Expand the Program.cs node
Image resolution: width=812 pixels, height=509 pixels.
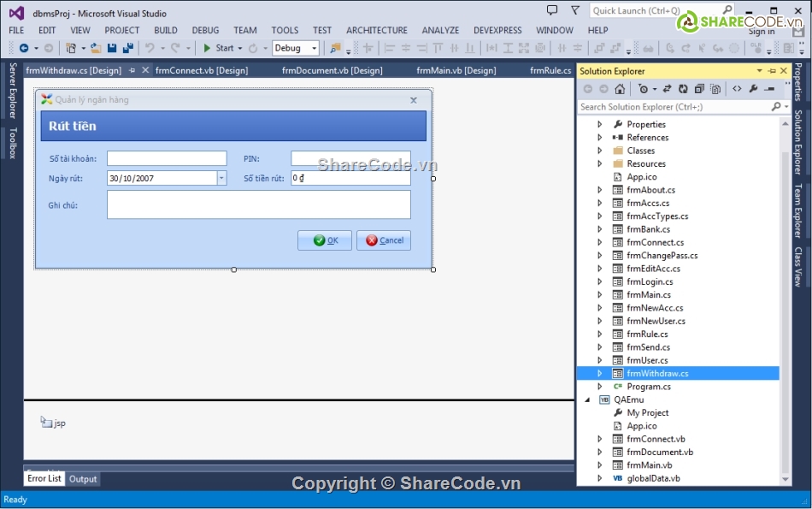coord(599,386)
